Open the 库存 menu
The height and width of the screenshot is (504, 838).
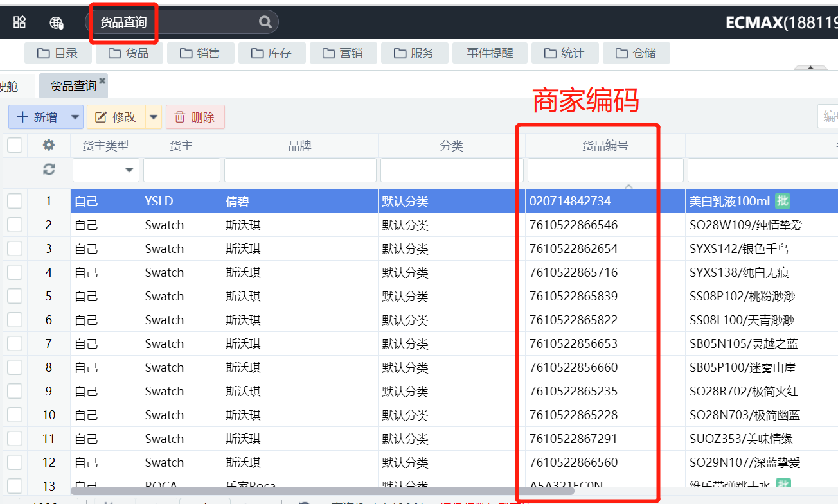[x=272, y=53]
